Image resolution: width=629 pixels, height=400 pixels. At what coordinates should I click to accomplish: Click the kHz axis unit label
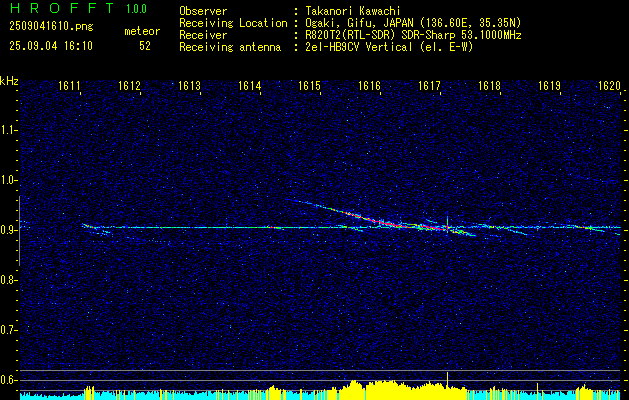9,81
